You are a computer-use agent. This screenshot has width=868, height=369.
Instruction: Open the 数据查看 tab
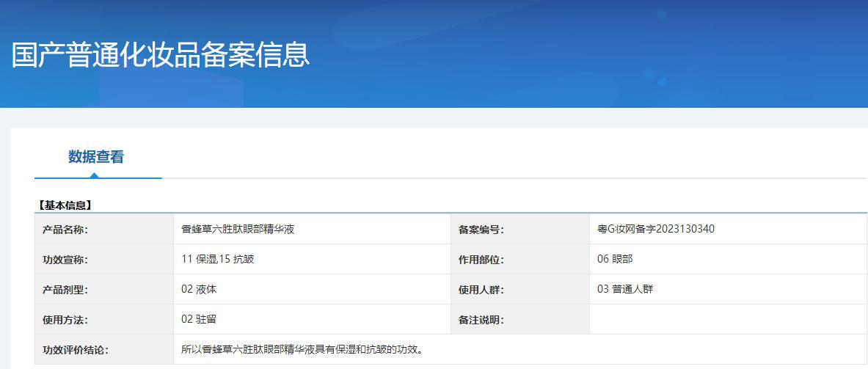pos(96,157)
